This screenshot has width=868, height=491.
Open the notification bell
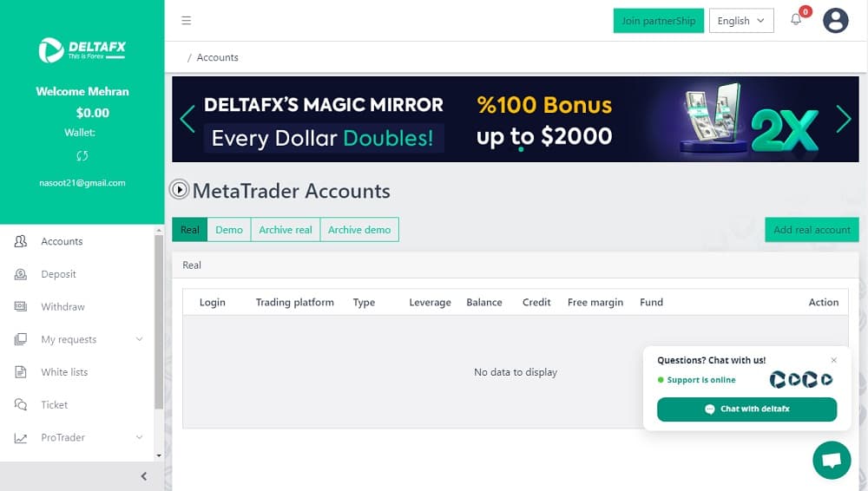pyautogui.click(x=796, y=19)
